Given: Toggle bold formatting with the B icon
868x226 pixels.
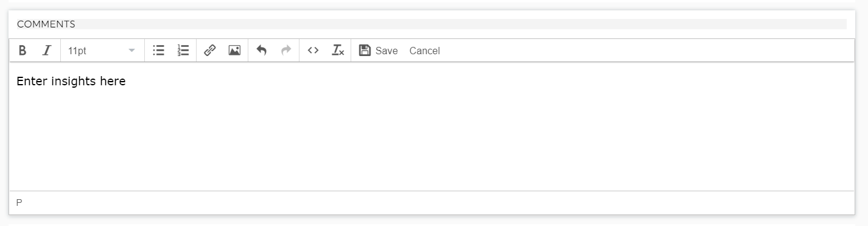Looking at the screenshot, I should (23, 51).
